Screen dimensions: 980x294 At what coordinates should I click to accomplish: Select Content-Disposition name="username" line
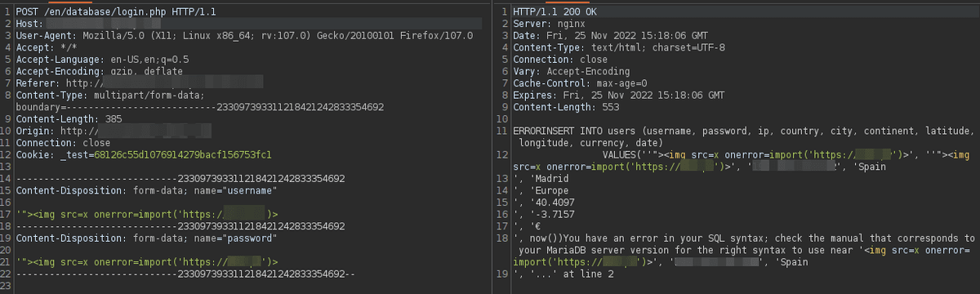(147, 190)
